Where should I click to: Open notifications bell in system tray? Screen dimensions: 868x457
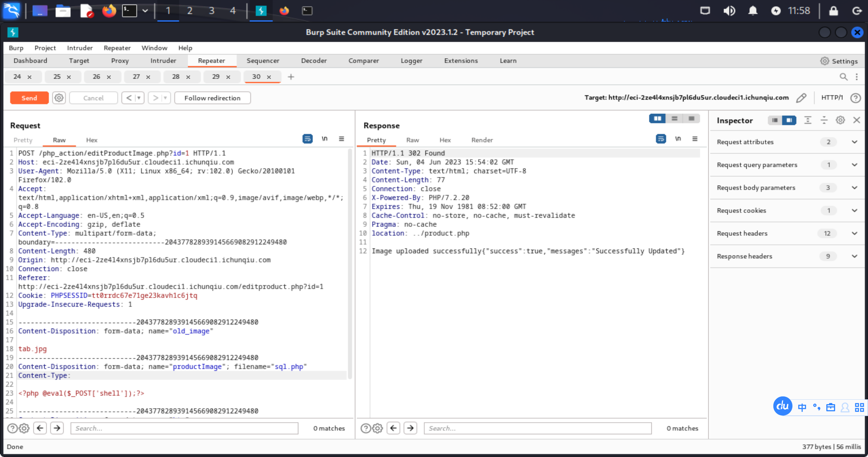coord(753,11)
